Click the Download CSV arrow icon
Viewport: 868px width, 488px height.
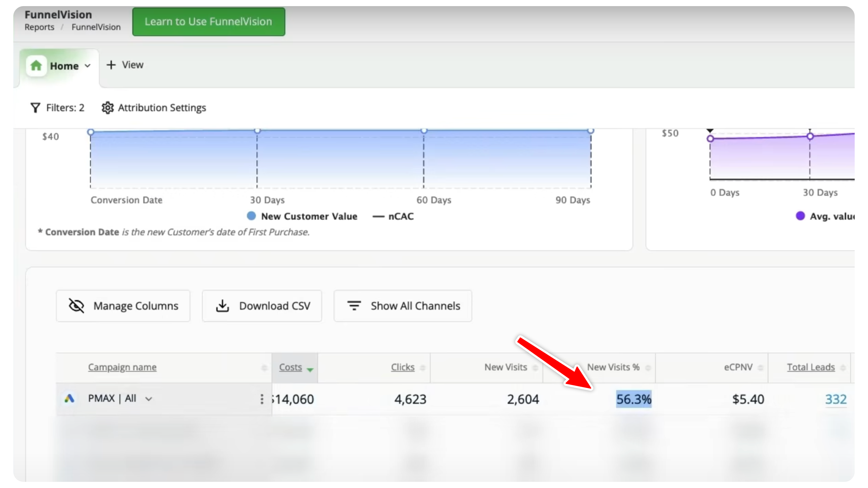pyautogui.click(x=222, y=306)
